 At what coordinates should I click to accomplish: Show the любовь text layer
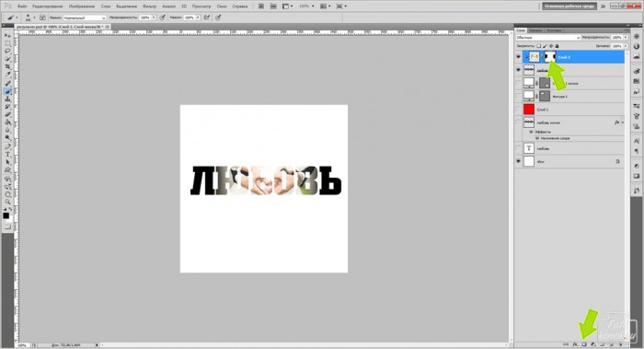tap(518, 148)
